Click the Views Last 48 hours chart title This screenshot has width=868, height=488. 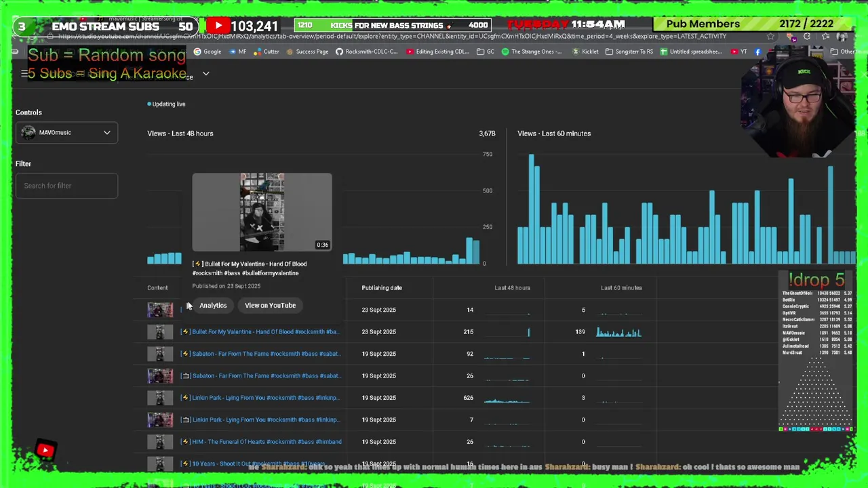(x=180, y=134)
